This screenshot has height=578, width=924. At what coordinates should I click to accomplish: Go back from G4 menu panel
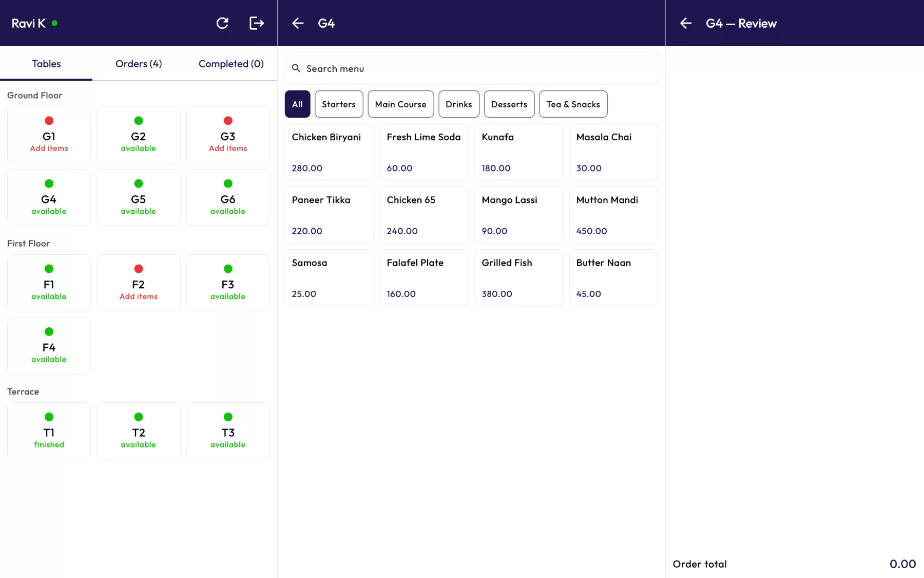point(298,23)
